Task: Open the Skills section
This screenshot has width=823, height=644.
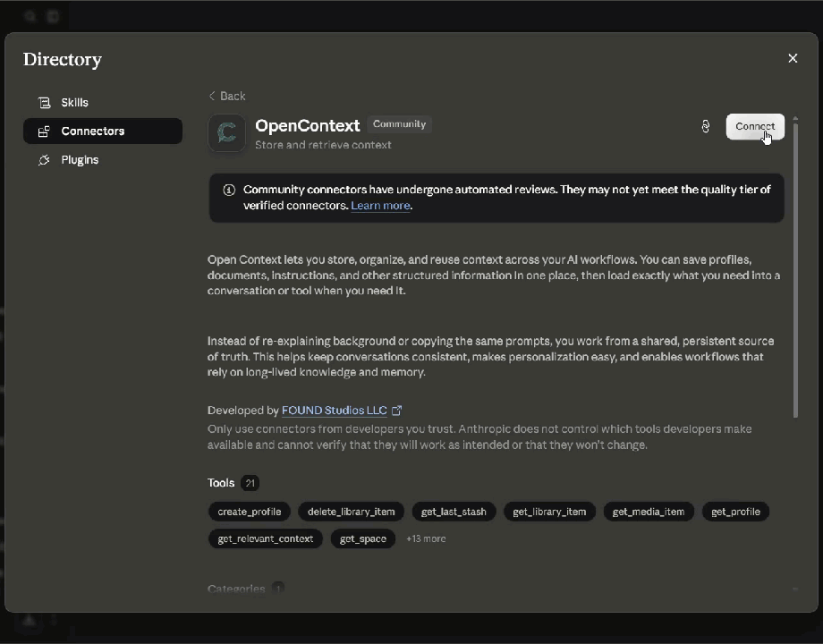Action: point(103,102)
